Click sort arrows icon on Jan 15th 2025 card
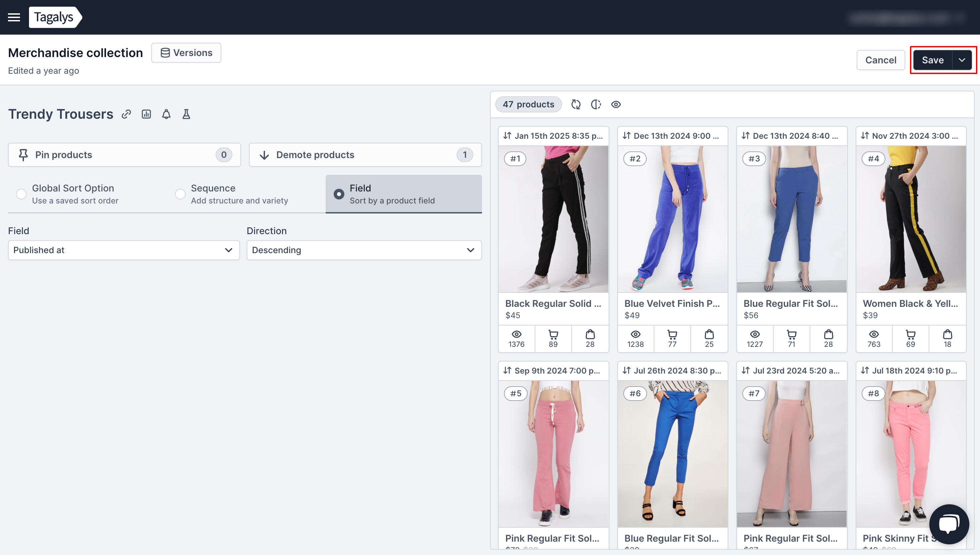980x555 pixels. (x=507, y=136)
